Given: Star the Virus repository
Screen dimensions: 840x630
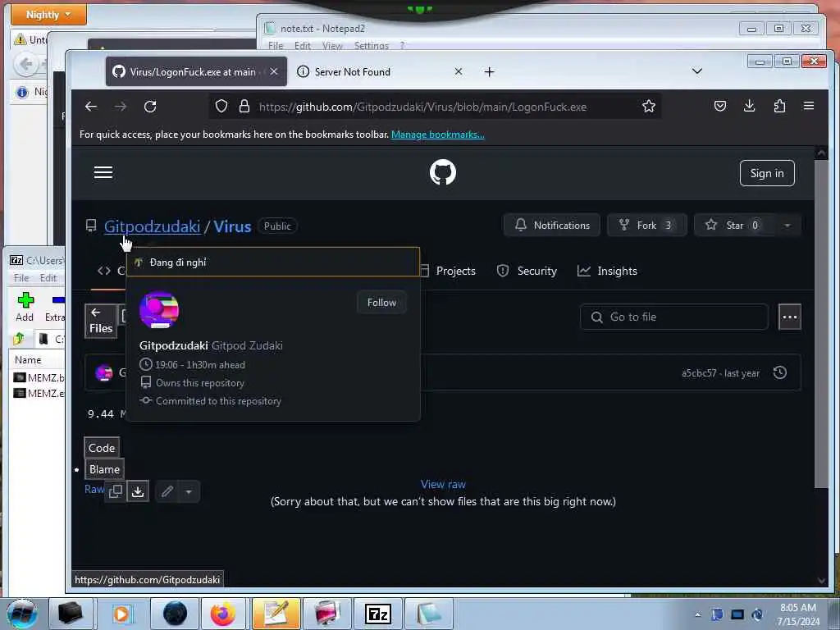Looking at the screenshot, I should coord(734,225).
